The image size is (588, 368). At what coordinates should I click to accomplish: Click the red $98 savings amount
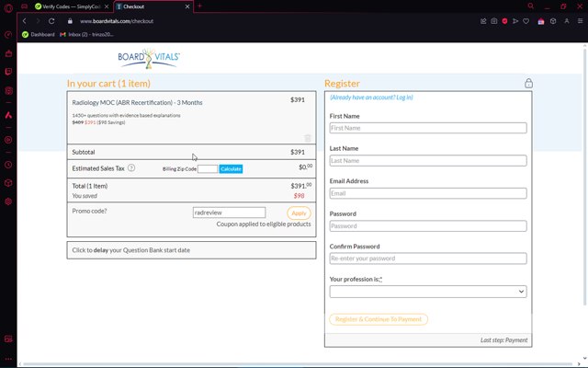coord(299,196)
